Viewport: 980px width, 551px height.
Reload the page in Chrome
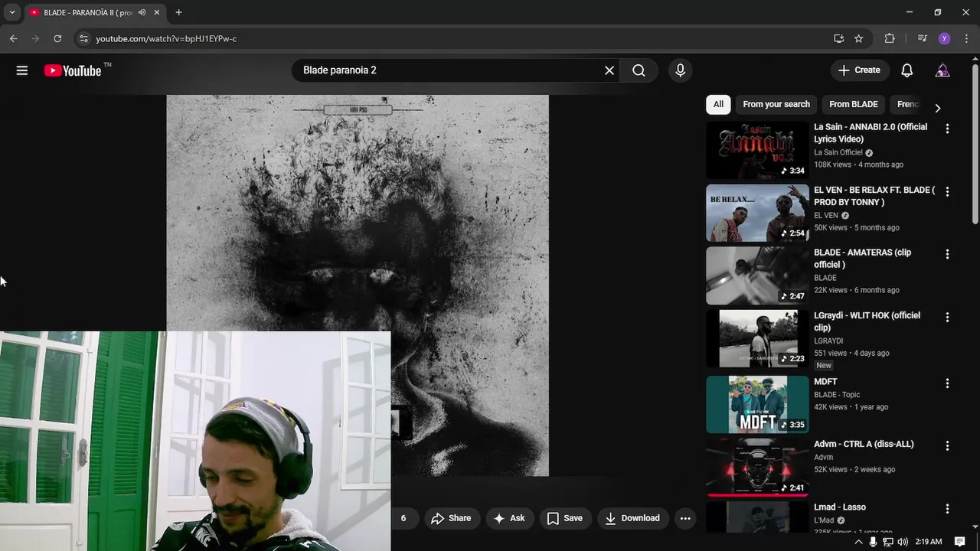[x=57, y=38]
